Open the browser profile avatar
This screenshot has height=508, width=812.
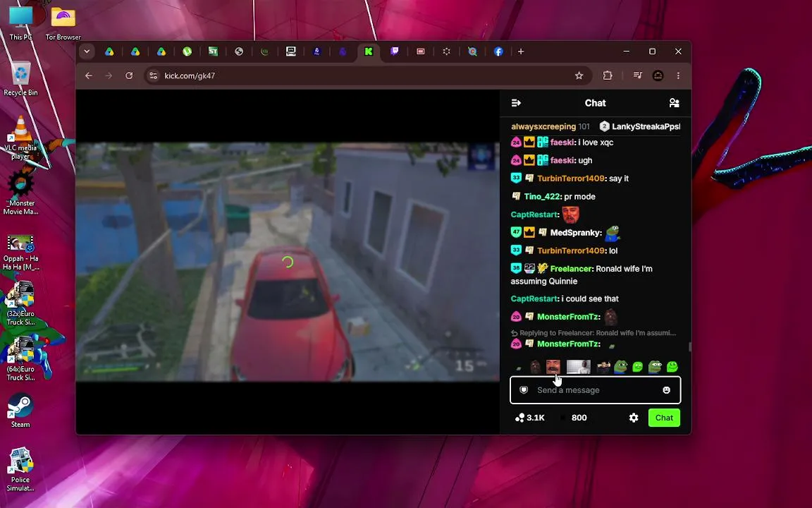[658, 75]
